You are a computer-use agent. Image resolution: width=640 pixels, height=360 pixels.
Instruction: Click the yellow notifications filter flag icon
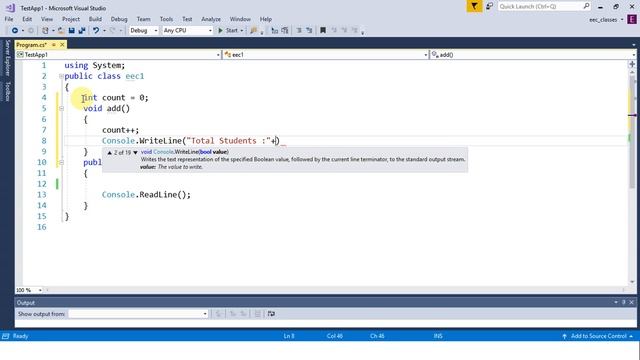coord(474,6)
